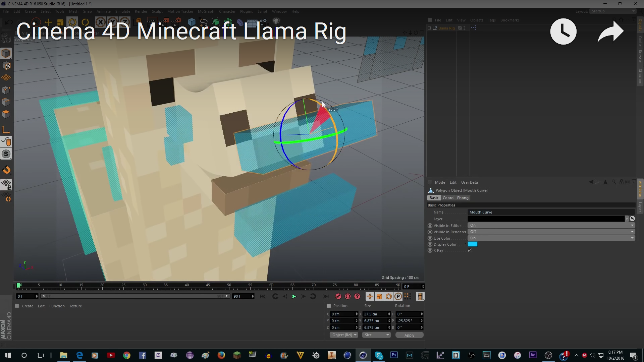Open Material Manager Create menu
Viewport: 644px width, 362px height.
click(28, 306)
